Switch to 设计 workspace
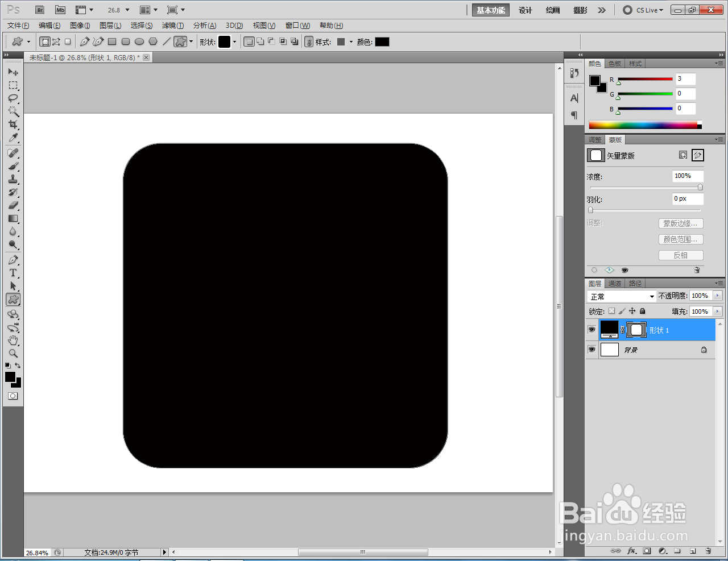 coord(526,10)
